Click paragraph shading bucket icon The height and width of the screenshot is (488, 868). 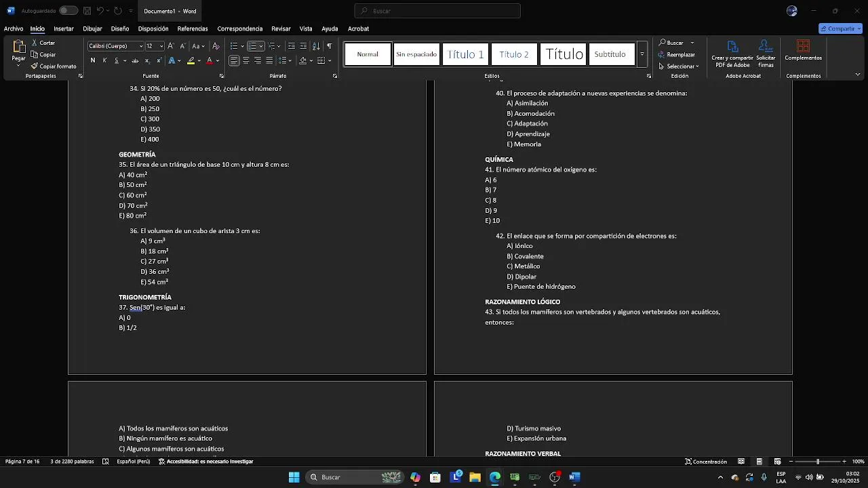click(x=303, y=60)
